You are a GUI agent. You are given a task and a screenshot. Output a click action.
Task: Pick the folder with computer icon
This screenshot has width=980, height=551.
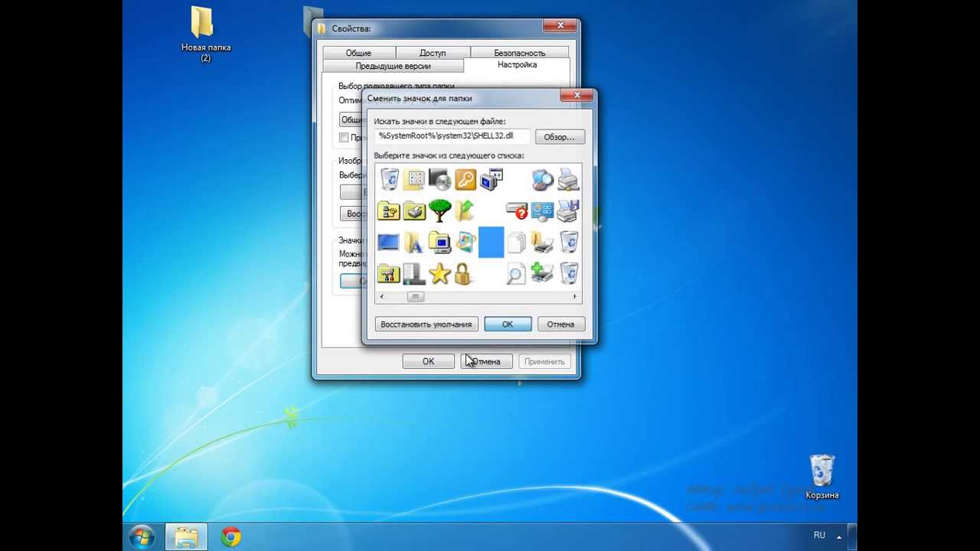(x=440, y=243)
